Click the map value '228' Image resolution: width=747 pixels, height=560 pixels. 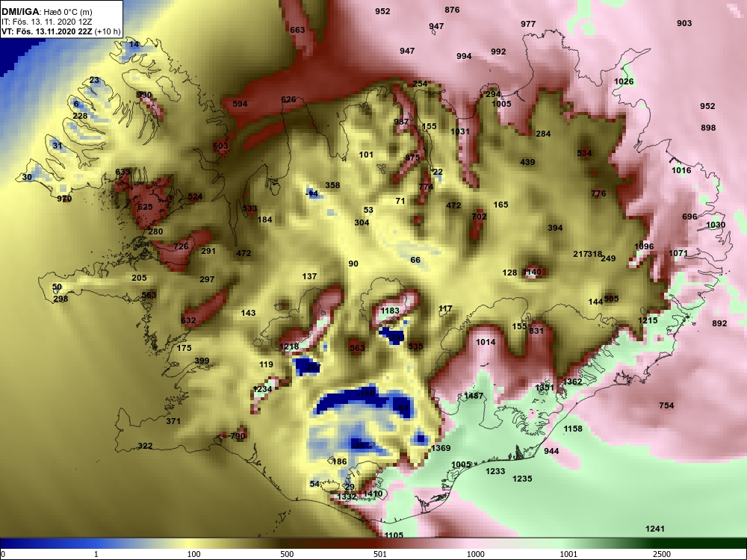[x=80, y=116]
